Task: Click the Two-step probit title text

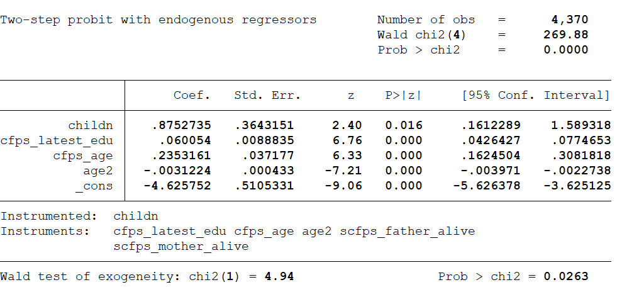Action: point(158,20)
